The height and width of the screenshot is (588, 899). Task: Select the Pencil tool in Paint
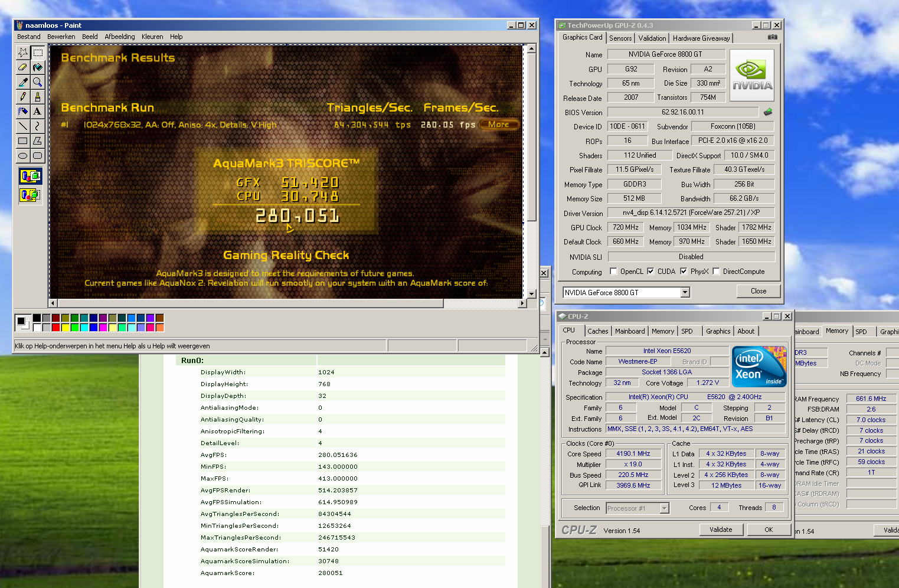23,96
